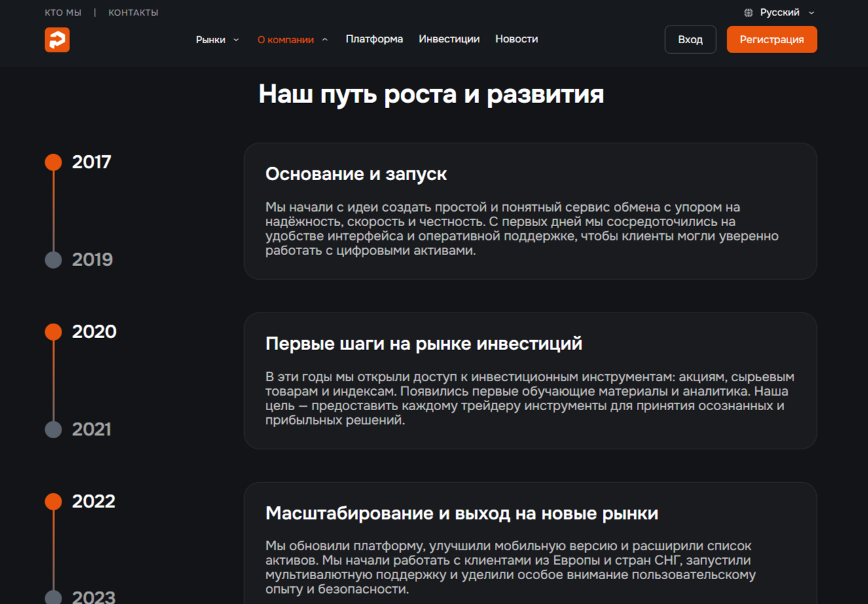Select the 2022 orange timeline dot
This screenshot has height=604, width=868.
[54, 501]
